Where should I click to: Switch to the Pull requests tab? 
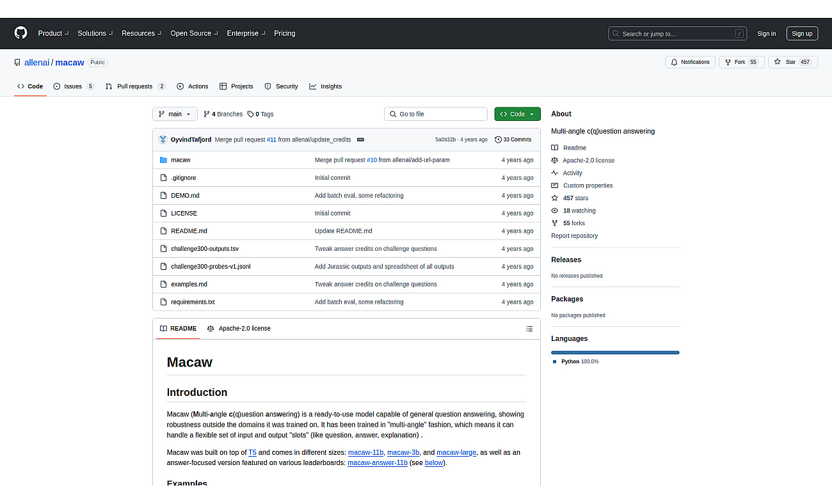[x=136, y=86]
